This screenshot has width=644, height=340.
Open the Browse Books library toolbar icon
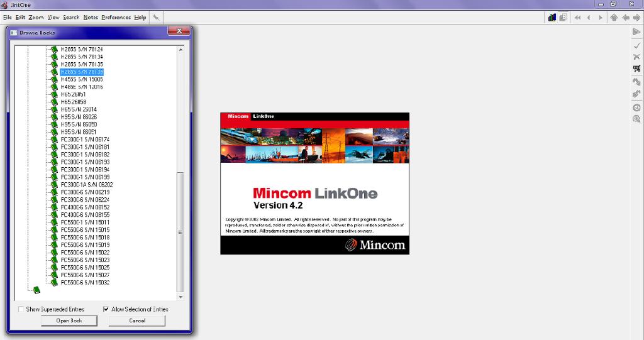552,17
